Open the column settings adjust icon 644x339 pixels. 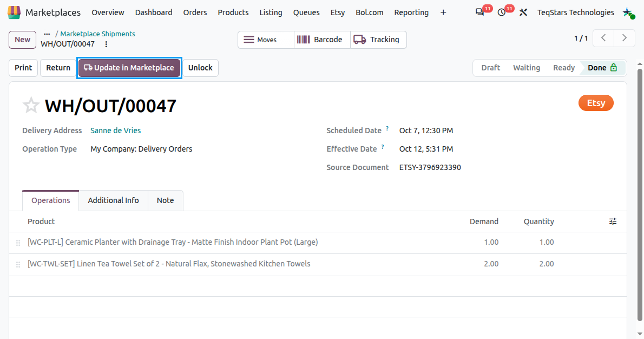pos(613,221)
